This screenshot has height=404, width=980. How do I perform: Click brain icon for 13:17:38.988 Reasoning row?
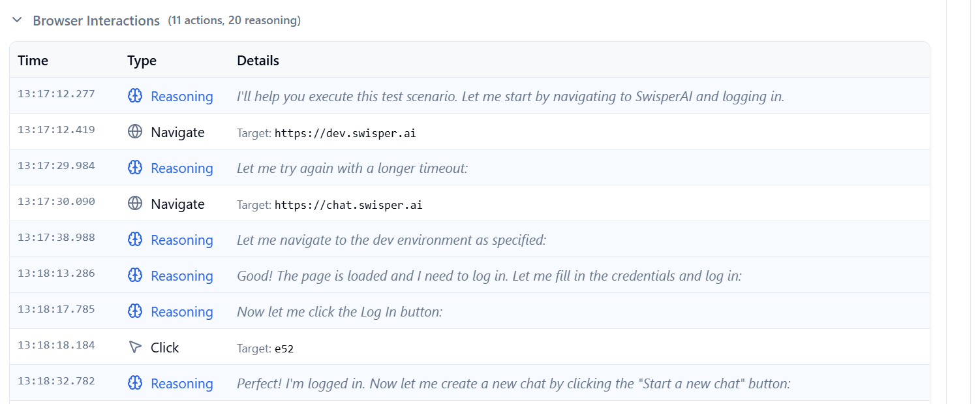click(135, 240)
